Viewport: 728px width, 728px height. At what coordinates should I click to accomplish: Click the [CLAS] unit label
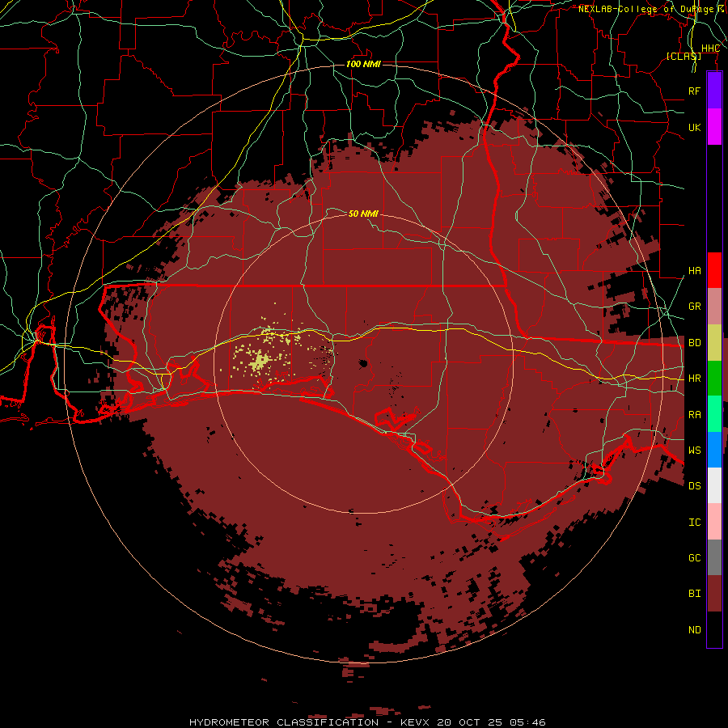(684, 56)
